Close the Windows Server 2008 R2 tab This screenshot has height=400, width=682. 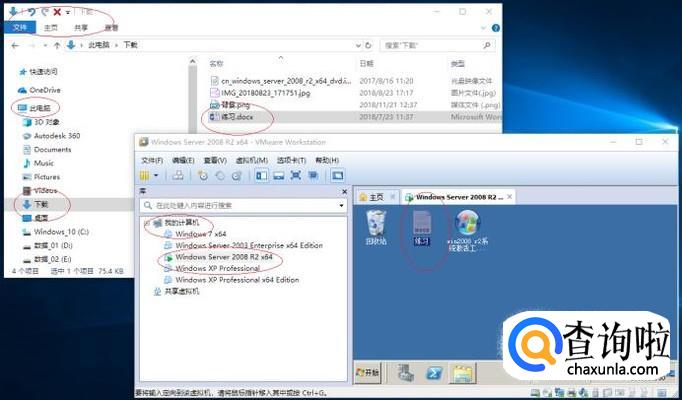pos(510,197)
